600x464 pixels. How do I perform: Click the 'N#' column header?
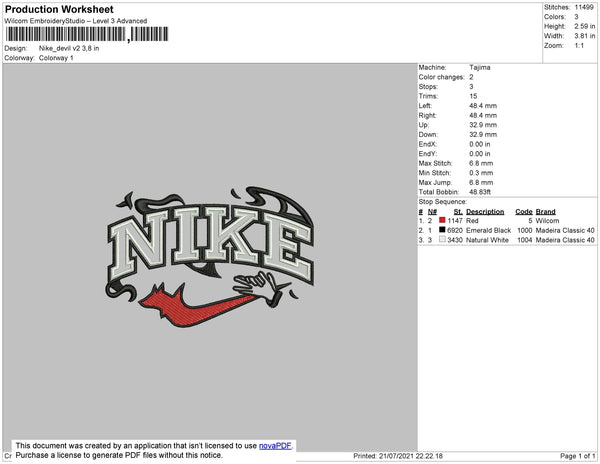coord(432,212)
